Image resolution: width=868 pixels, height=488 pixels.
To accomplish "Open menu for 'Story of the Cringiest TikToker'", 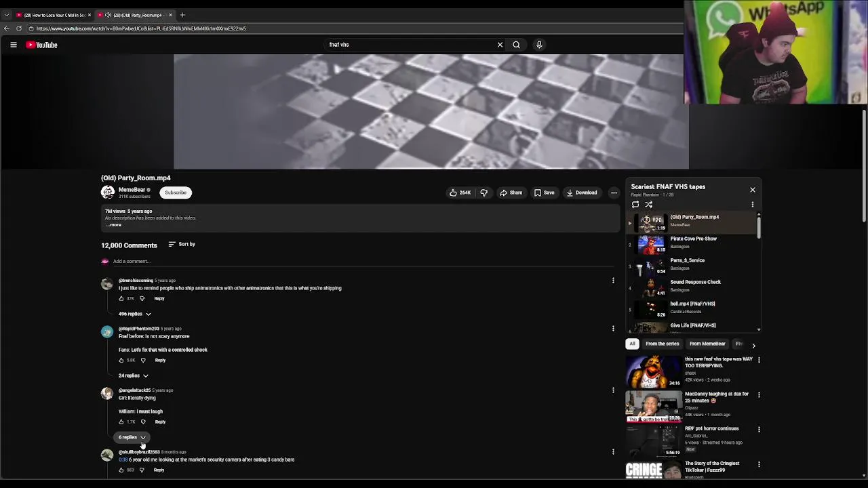I will tap(759, 464).
